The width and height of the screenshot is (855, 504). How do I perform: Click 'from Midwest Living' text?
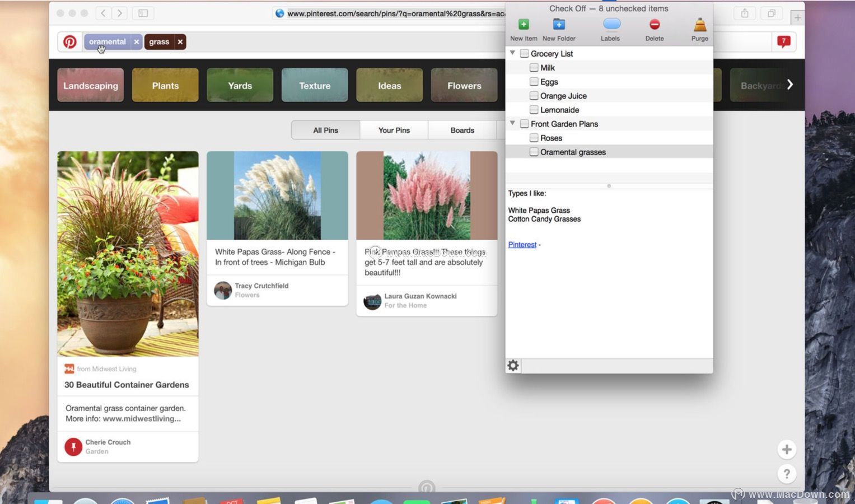tap(106, 368)
